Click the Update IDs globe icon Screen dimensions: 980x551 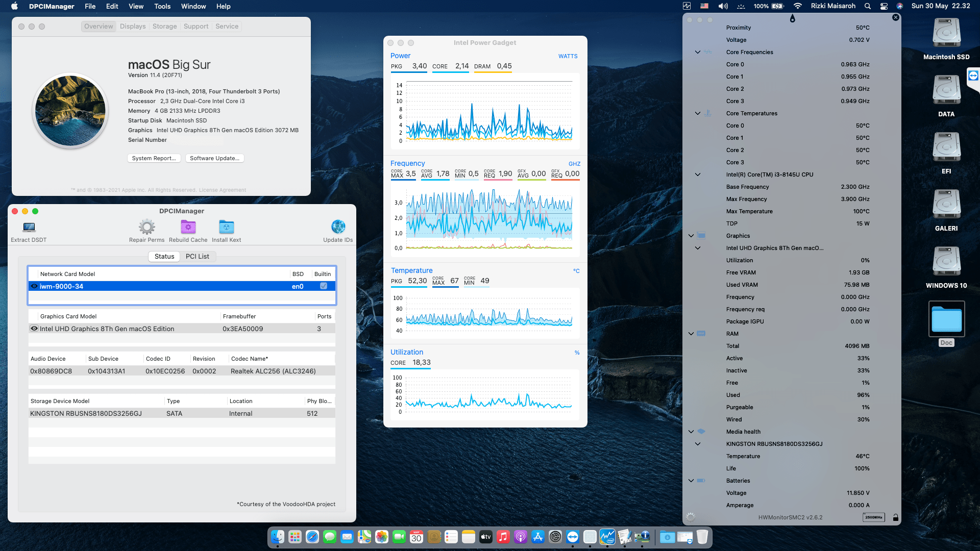(338, 227)
